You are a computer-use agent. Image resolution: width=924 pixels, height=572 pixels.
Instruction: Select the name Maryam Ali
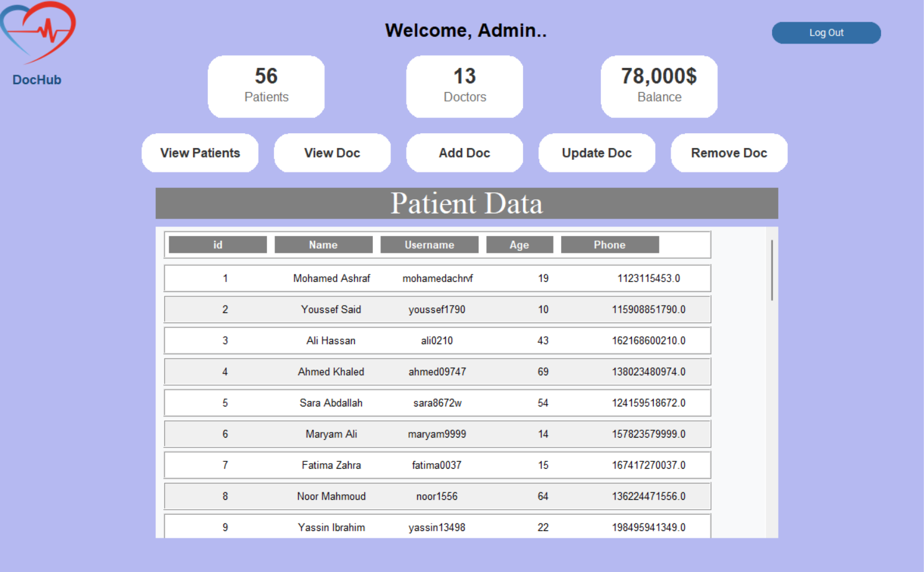tap(331, 434)
